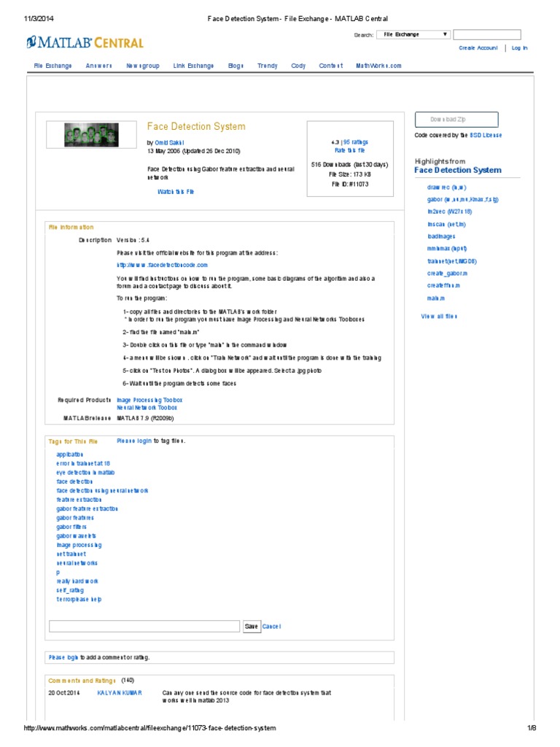
Task: Select face detection using neural network tag
Action: point(102,491)
